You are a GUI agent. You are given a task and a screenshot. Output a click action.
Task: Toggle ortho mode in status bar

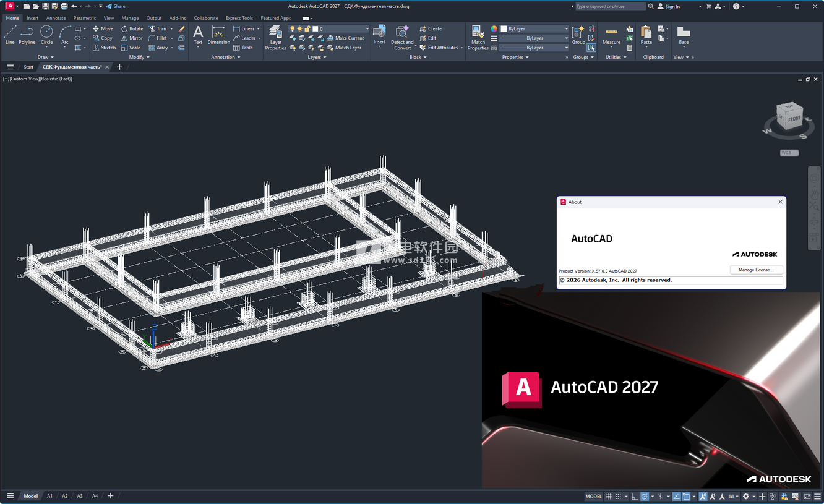(635, 497)
